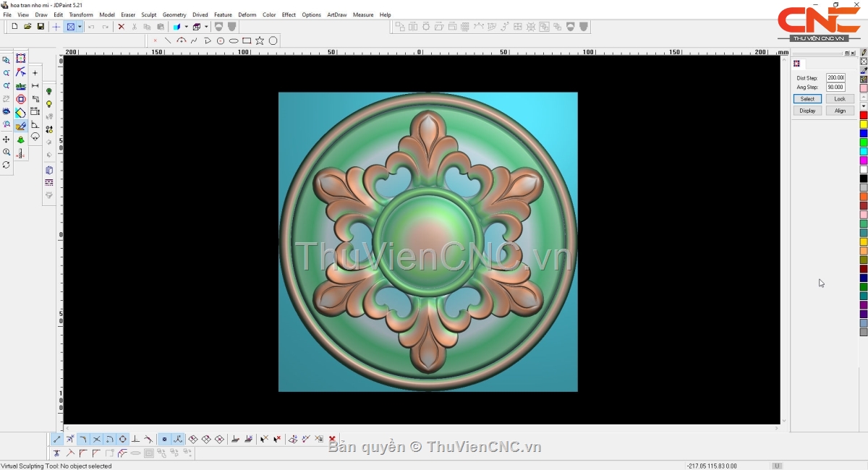Image resolution: width=868 pixels, height=470 pixels.
Task: Click the zoom window magnifier icon
Action: 6,60
